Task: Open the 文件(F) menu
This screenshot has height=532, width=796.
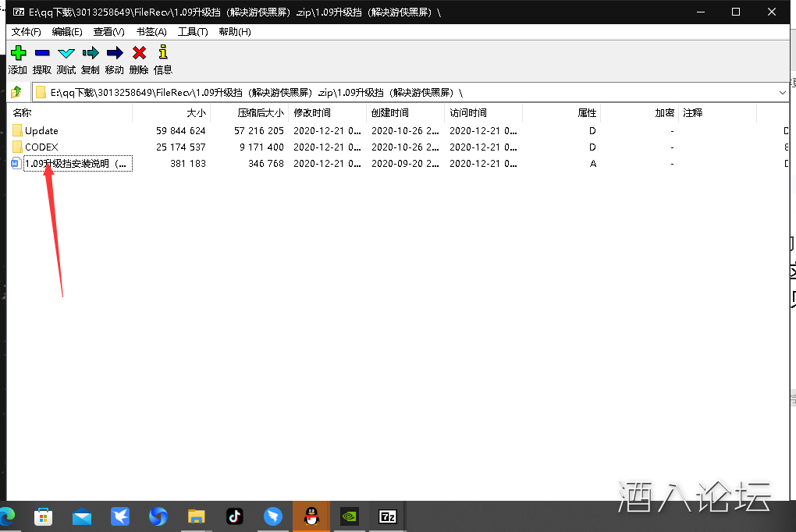Action: [27, 32]
